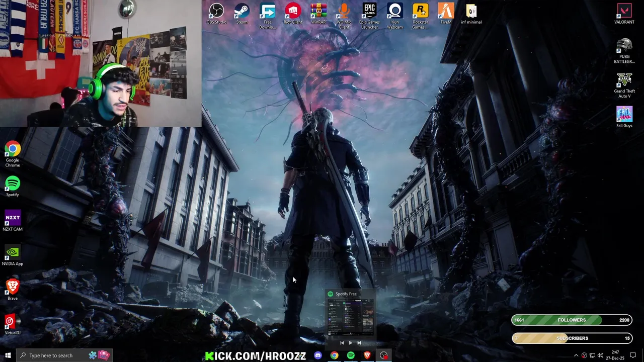This screenshot has width=644, height=362.
Task: Select the FiveM desktop icon
Action: click(446, 14)
